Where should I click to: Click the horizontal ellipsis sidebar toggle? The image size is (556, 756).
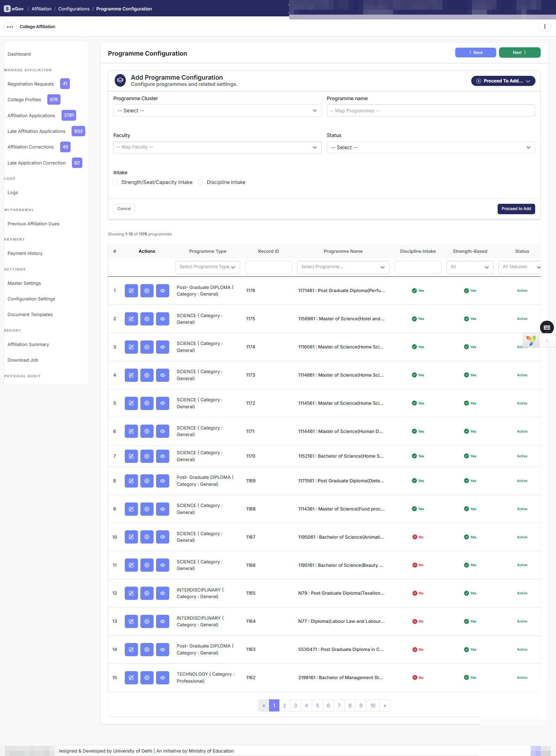10,27
